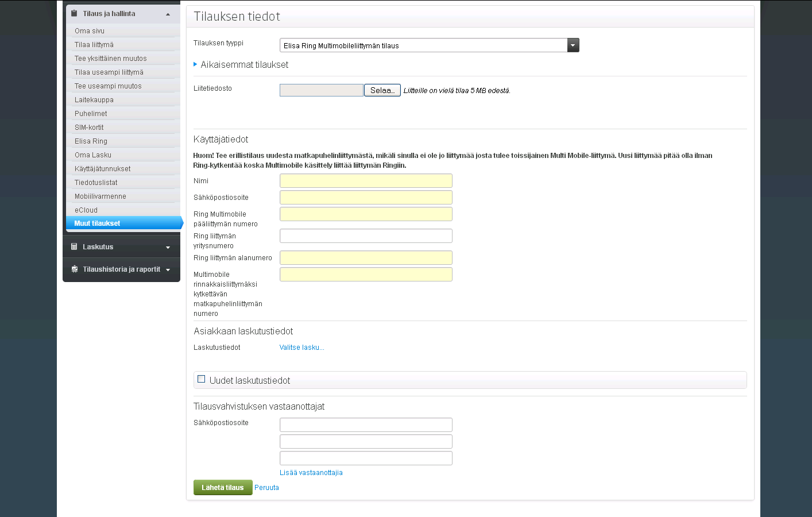812x517 pixels.
Task: Expand the Tilaushistoria ja raportit arrow
Action: pos(168,270)
